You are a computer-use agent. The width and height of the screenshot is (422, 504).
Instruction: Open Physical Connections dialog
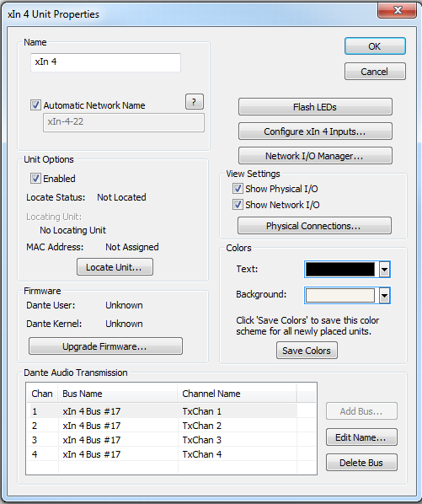coord(314,226)
